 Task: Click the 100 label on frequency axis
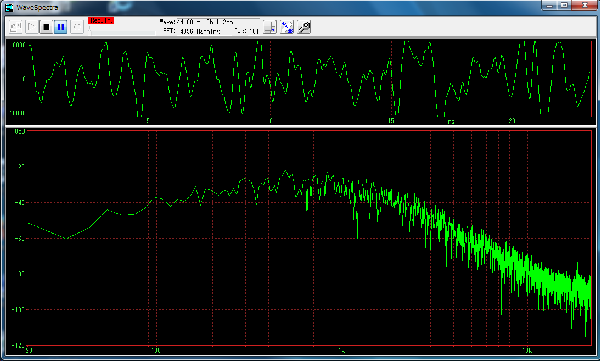(x=156, y=350)
